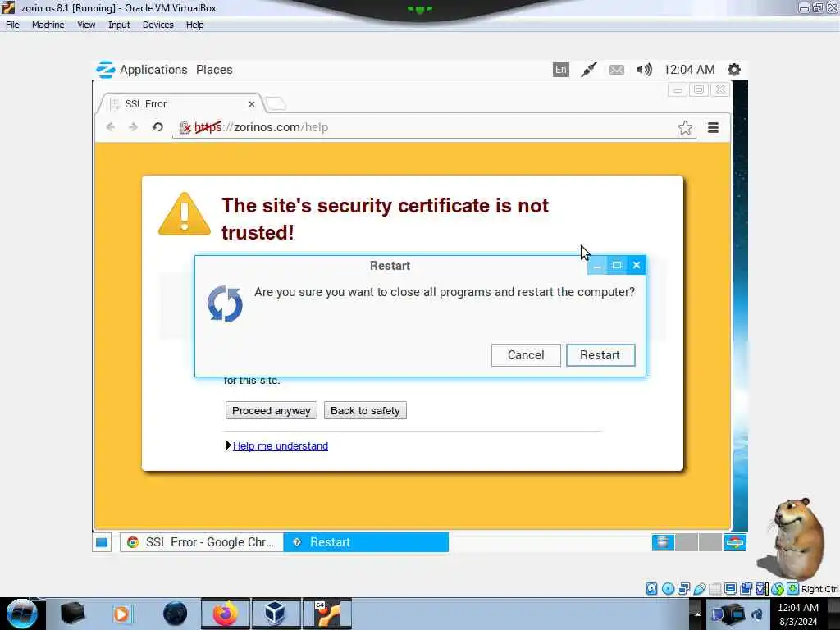This screenshot has height=630, width=840.
Task: Click the Right Ctrl host key indicator
Action: 819,589
